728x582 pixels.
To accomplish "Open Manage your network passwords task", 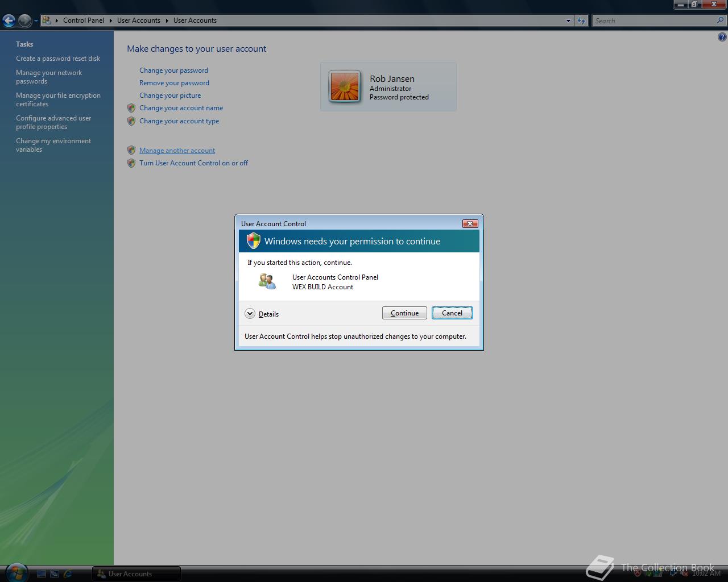I will [x=49, y=77].
